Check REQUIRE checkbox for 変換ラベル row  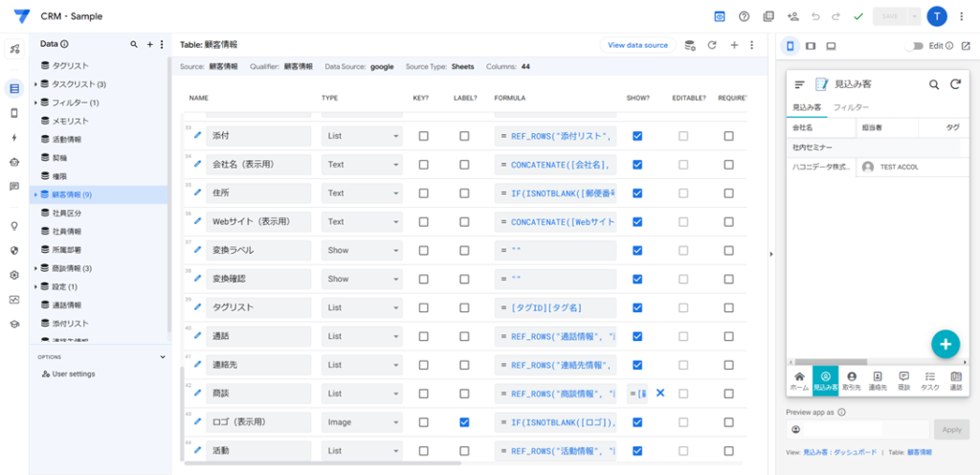(728, 250)
